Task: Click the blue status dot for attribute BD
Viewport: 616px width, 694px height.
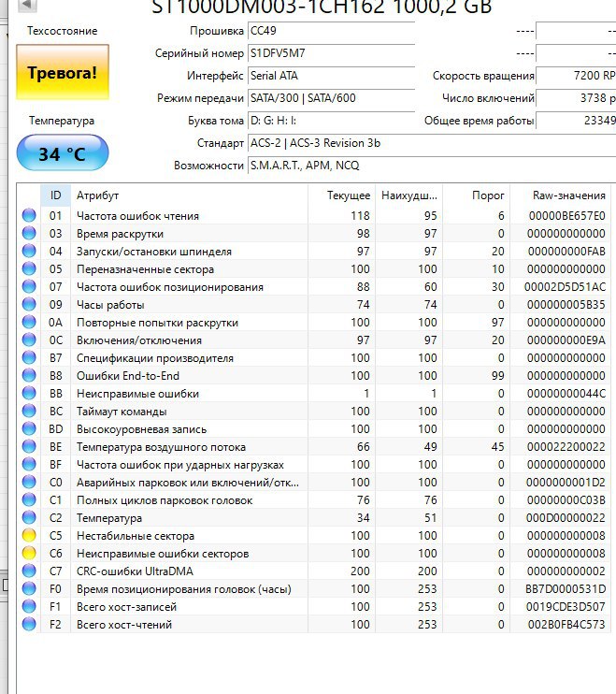Action: 29,429
